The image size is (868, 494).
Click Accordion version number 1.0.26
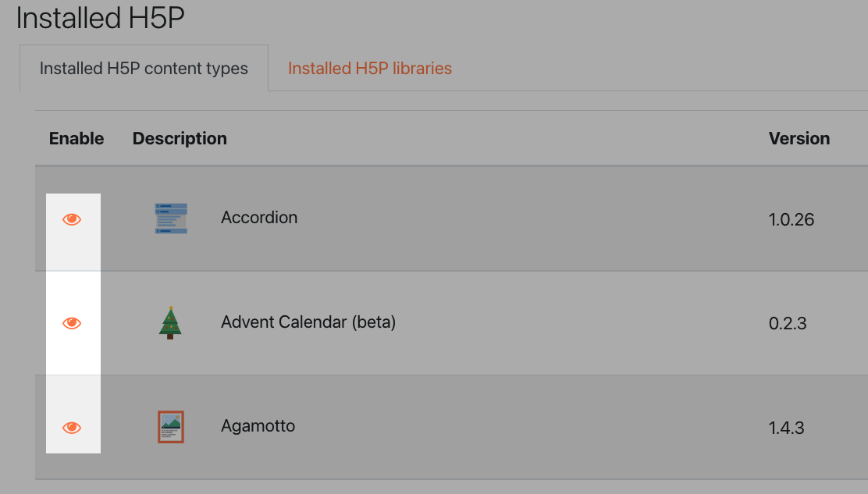(x=792, y=219)
